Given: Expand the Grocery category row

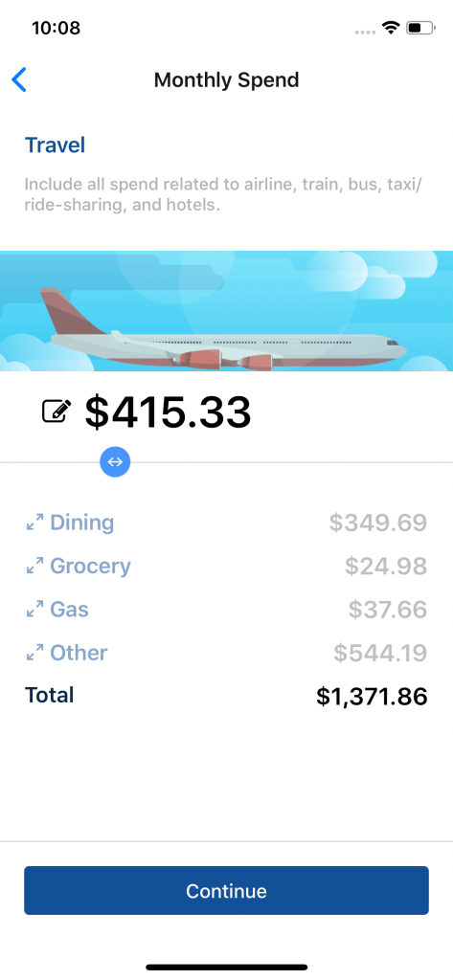Looking at the screenshot, I should click(226, 567).
